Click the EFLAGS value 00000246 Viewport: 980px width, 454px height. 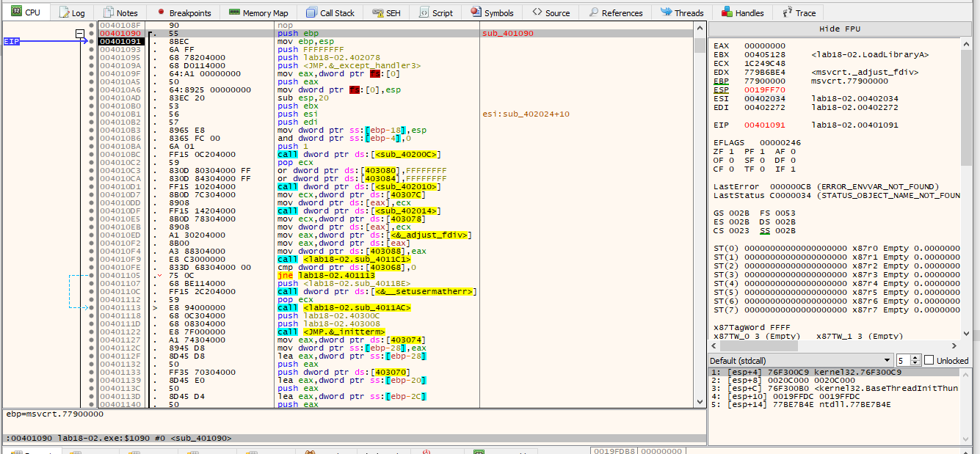[x=780, y=142]
